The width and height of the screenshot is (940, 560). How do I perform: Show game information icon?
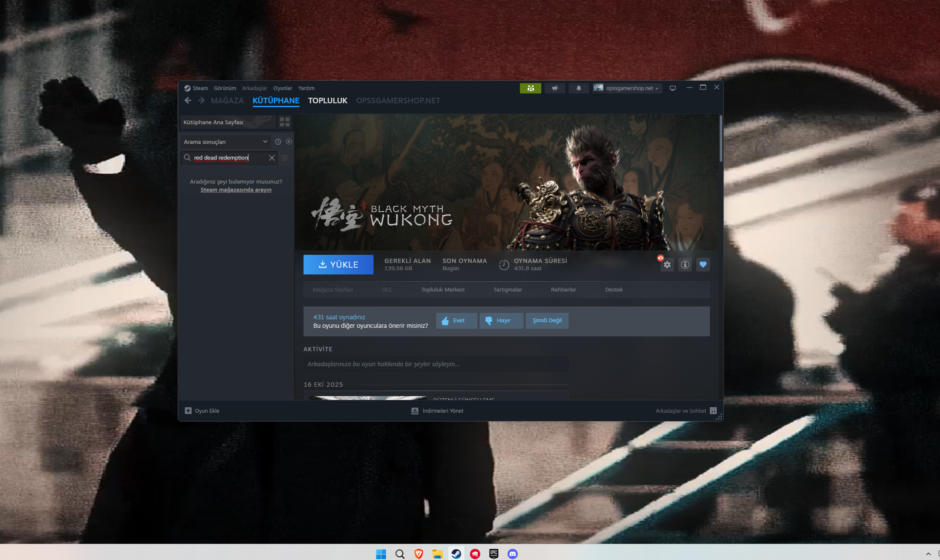685,265
